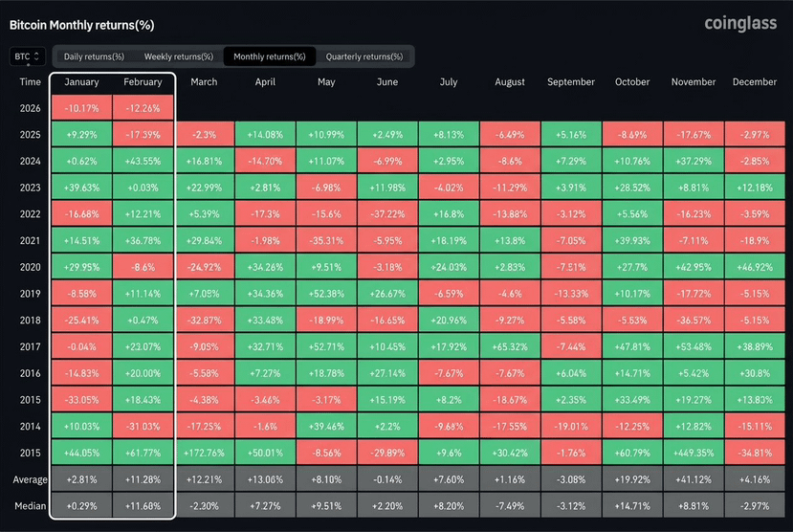Select the 2017 row label
Image resolution: width=793 pixels, height=532 pixels.
[30, 347]
